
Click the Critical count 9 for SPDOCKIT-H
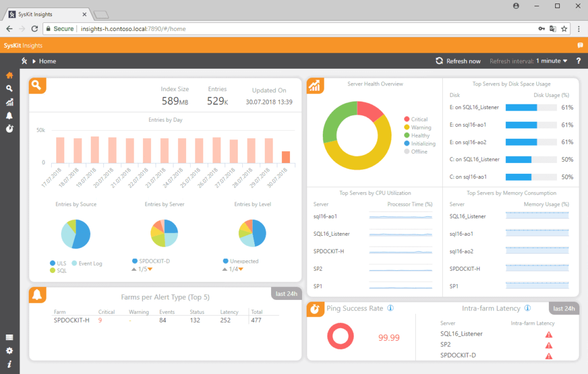pyautogui.click(x=100, y=320)
